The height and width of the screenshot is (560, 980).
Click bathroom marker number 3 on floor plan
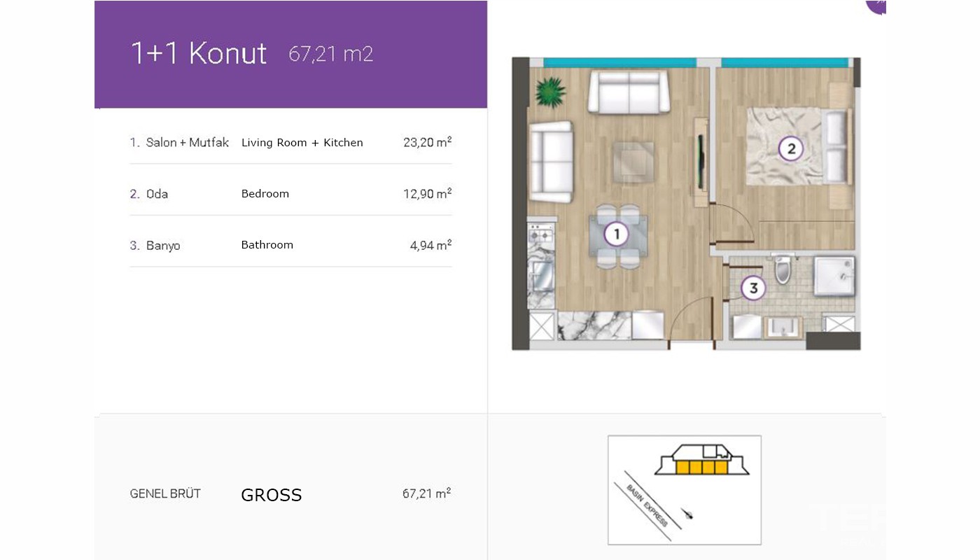click(753, 288)
